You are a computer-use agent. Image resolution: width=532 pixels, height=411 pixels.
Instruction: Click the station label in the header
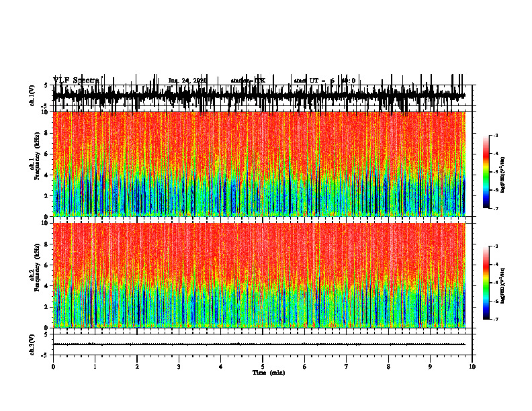(248, 81)
